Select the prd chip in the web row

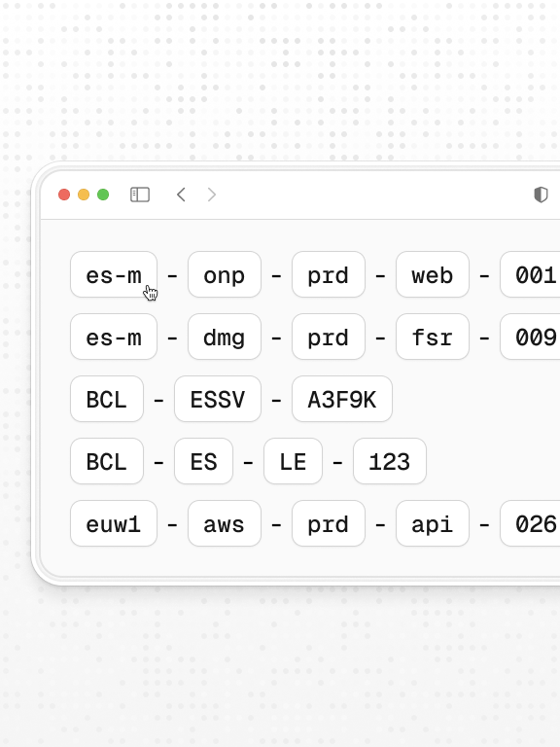tap(329, 274)
